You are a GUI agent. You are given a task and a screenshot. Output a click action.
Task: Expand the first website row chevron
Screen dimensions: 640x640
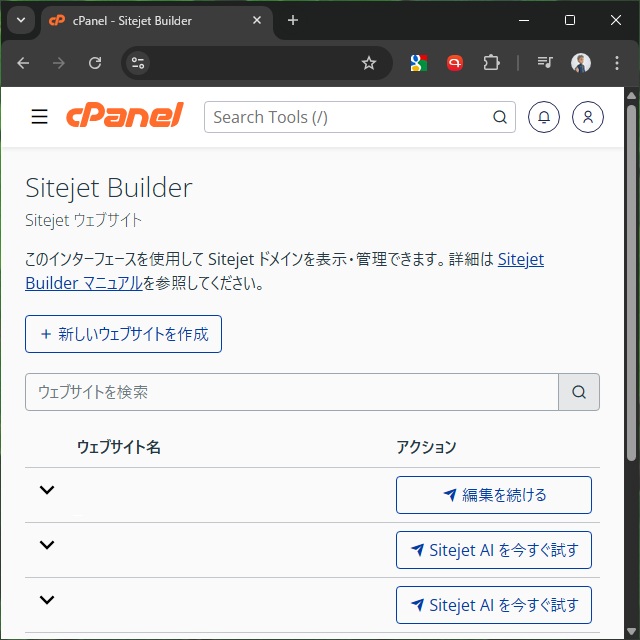[x=46, y=490]
